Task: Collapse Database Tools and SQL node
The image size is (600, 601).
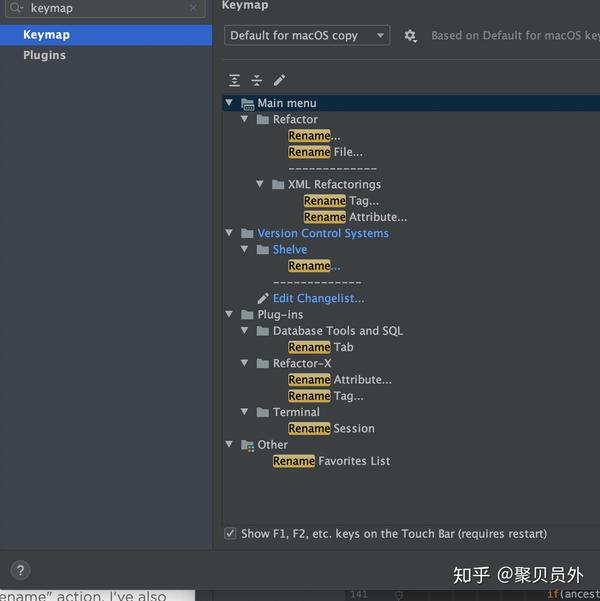Action: pyautogui.click(x=245, y=330)
